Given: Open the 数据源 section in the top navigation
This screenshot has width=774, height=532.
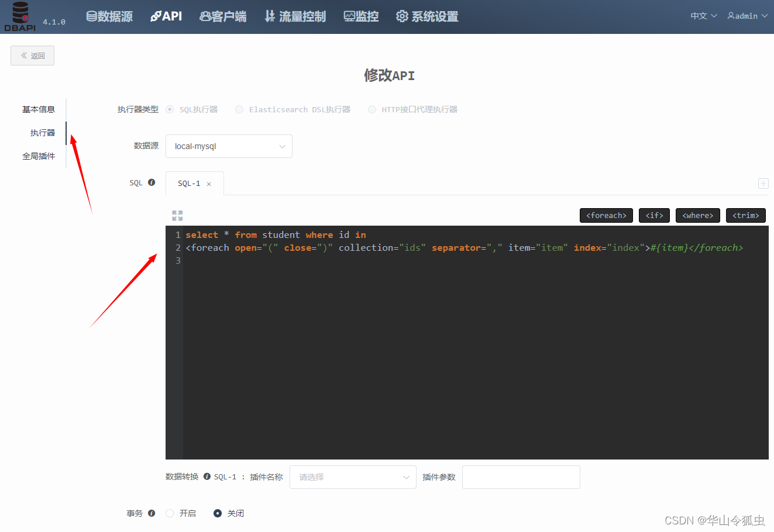Looking at the screenshot, I should pos(109,16).
